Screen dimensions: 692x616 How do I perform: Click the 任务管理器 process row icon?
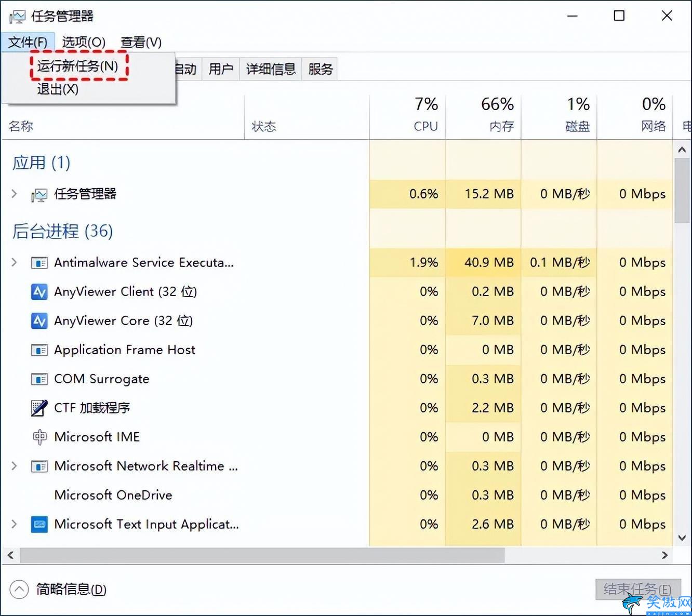[39, 195]
